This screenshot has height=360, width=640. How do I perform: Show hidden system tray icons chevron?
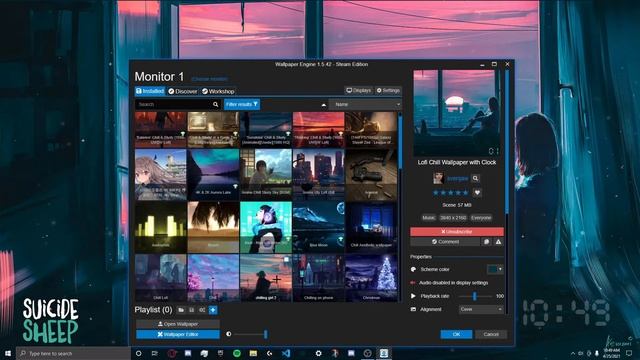pos(573,353)
